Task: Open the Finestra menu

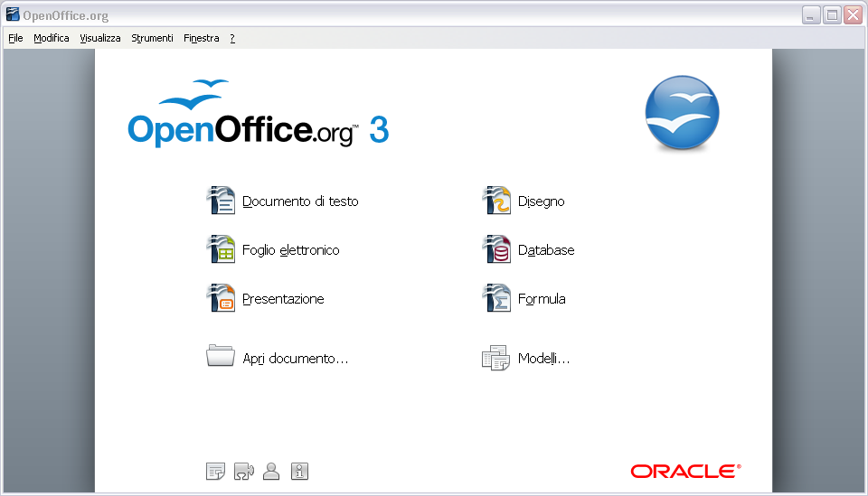Action: pyautogui.click(x=202, y=38)
